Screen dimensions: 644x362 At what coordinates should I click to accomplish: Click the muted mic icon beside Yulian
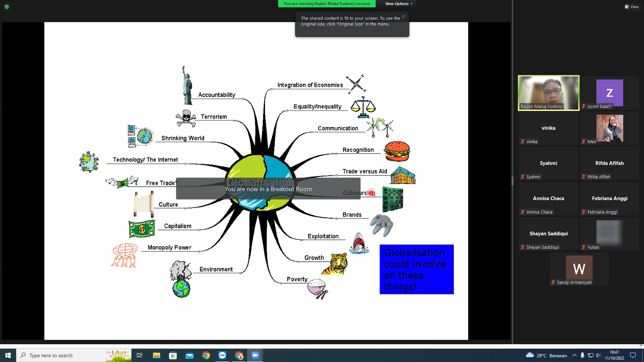[x=584, y=247]
